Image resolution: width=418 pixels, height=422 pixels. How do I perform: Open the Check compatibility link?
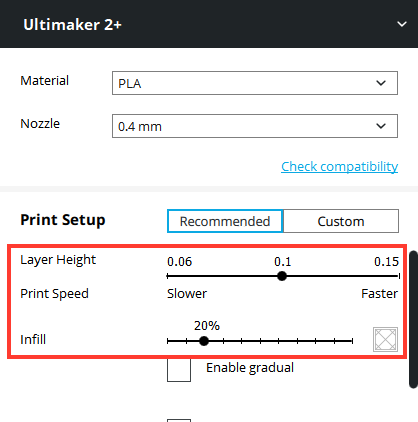339,166
